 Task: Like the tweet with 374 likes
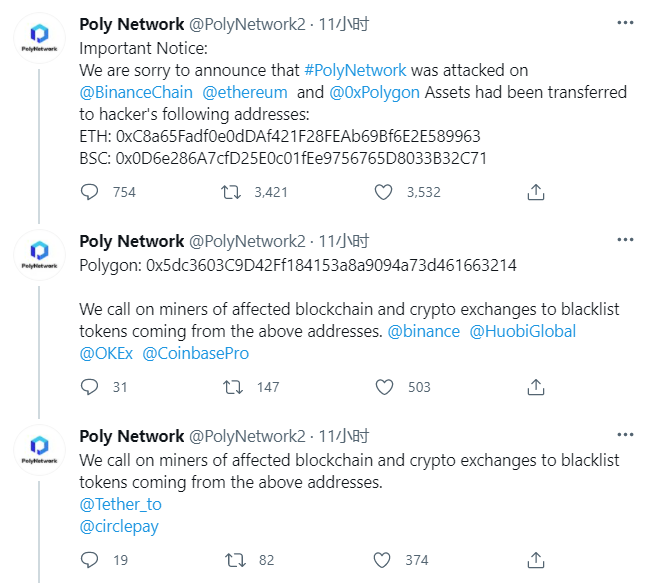[384, 560]
